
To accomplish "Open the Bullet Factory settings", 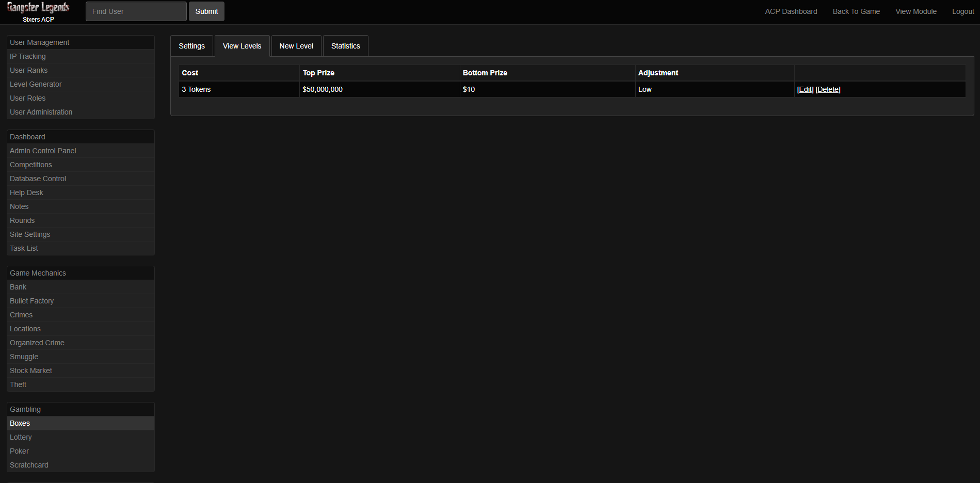I will 31,301.
